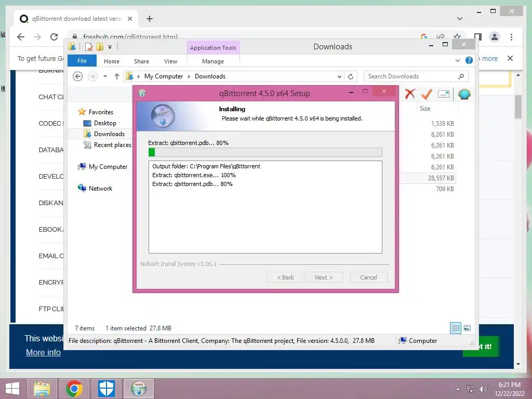Open the address bar history dropdown

click(339, 77)
